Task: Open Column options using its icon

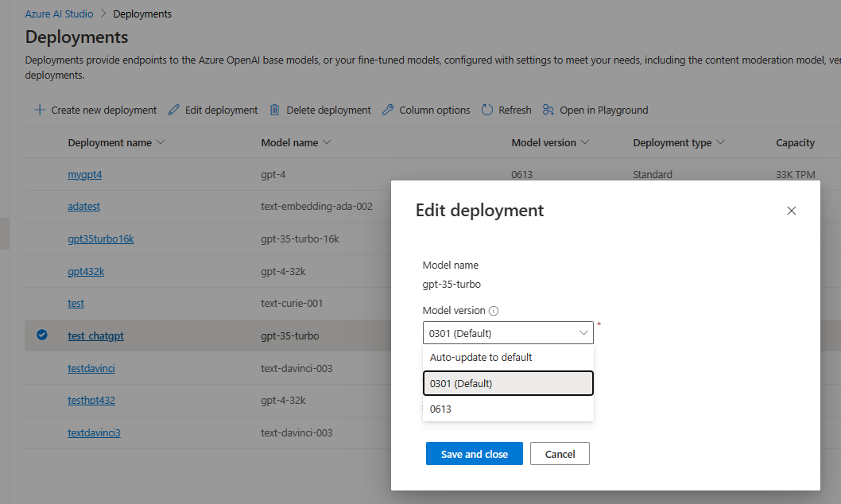Action: (389, 110)
